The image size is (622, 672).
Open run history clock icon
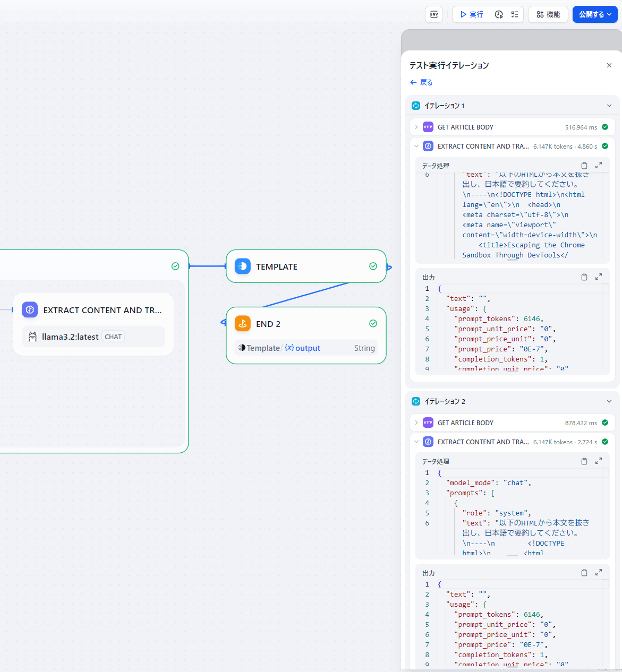pos(499,14)
